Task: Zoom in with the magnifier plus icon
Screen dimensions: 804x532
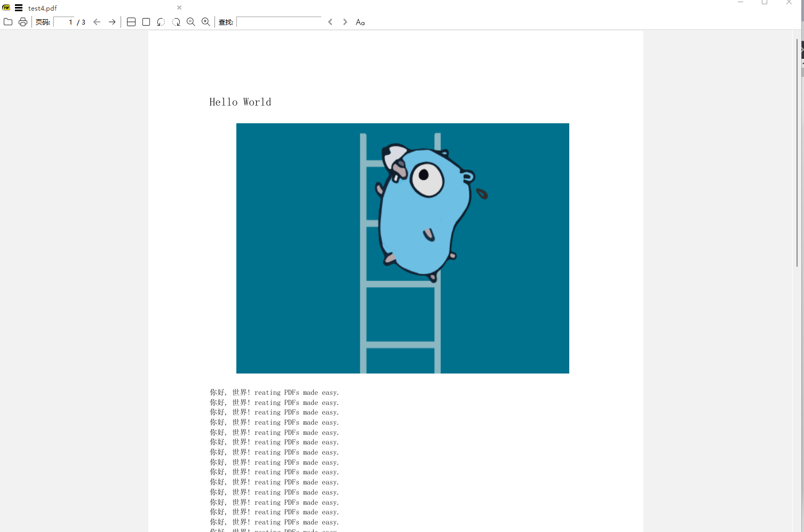Action: point(206,22)
